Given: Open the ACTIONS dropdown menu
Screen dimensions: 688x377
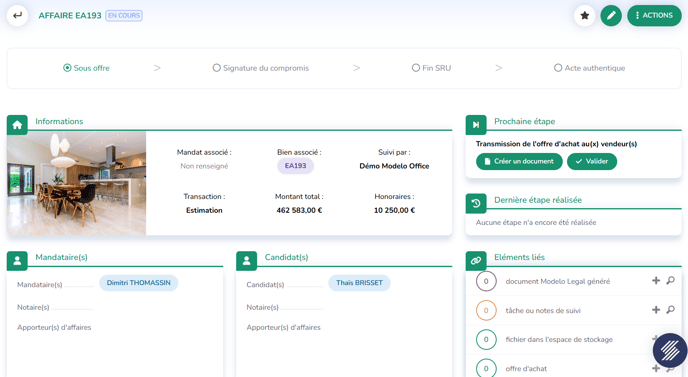Looking at the screenshot, I should [654, 15].
